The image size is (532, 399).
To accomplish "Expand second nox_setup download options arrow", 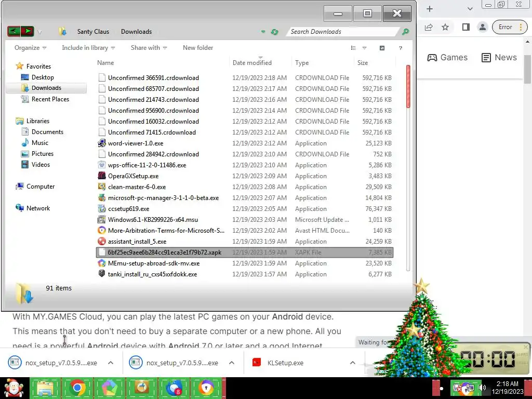I will pos(232,363).
